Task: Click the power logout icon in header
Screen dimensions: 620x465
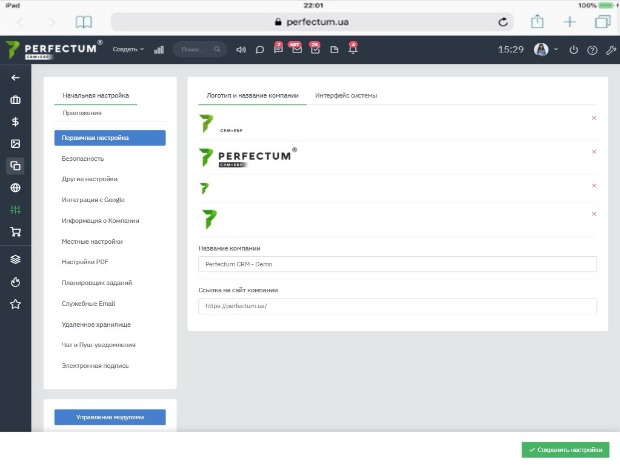Action: tap(573, 49)
